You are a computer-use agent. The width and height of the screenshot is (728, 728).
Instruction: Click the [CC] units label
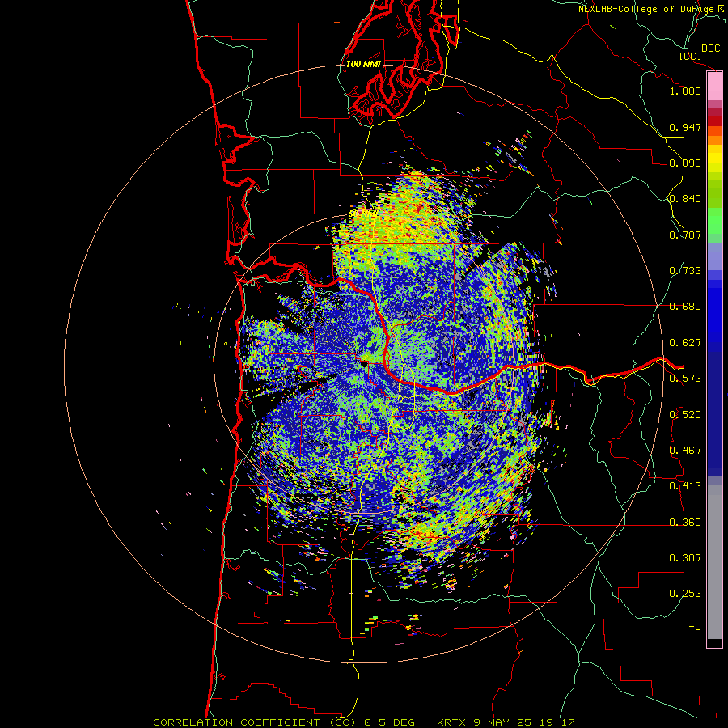(690, 56)
